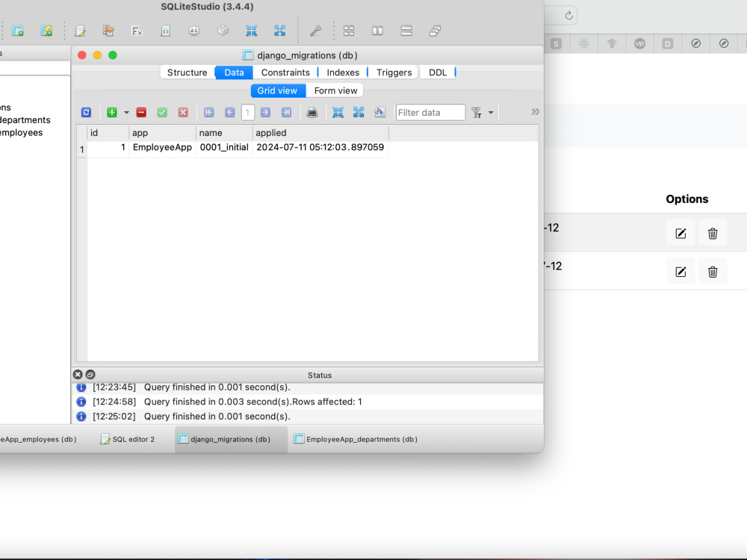Open SQL editor from main toolbar
747x560 pixels.
point(81,31)
